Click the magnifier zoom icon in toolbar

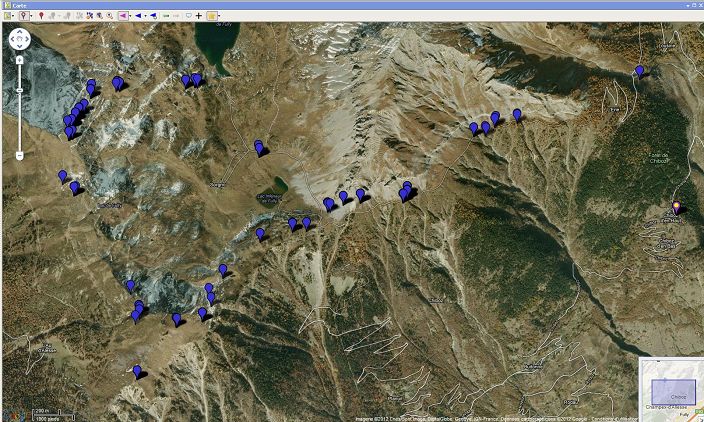point(109,16)
